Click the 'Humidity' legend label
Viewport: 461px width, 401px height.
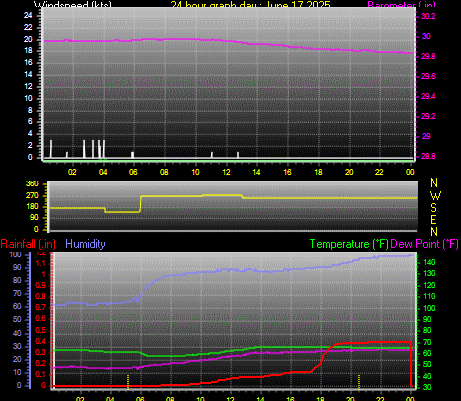coord(85,244)
